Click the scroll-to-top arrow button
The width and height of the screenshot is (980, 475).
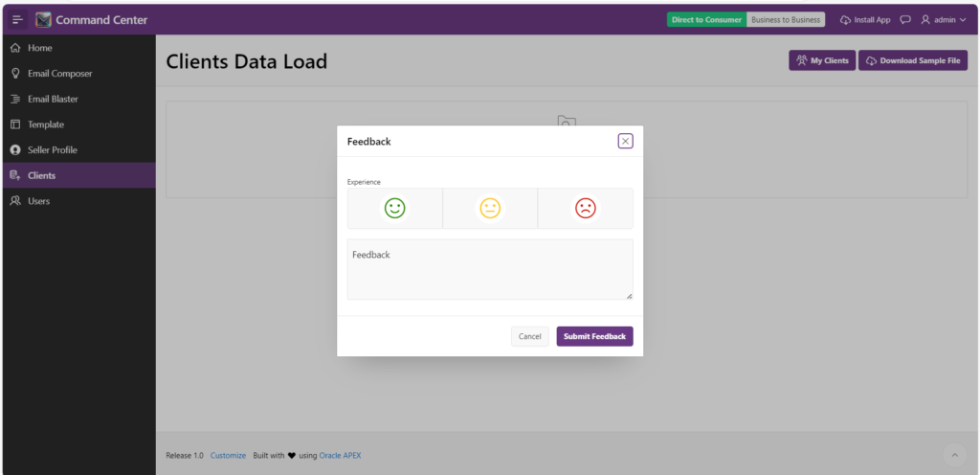click(954, 455)
